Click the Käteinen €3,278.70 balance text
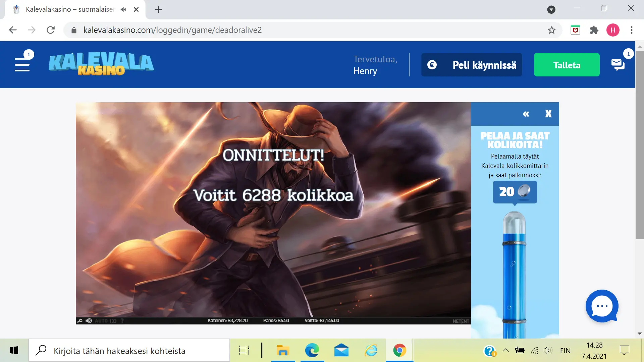 tap(227, 320)
